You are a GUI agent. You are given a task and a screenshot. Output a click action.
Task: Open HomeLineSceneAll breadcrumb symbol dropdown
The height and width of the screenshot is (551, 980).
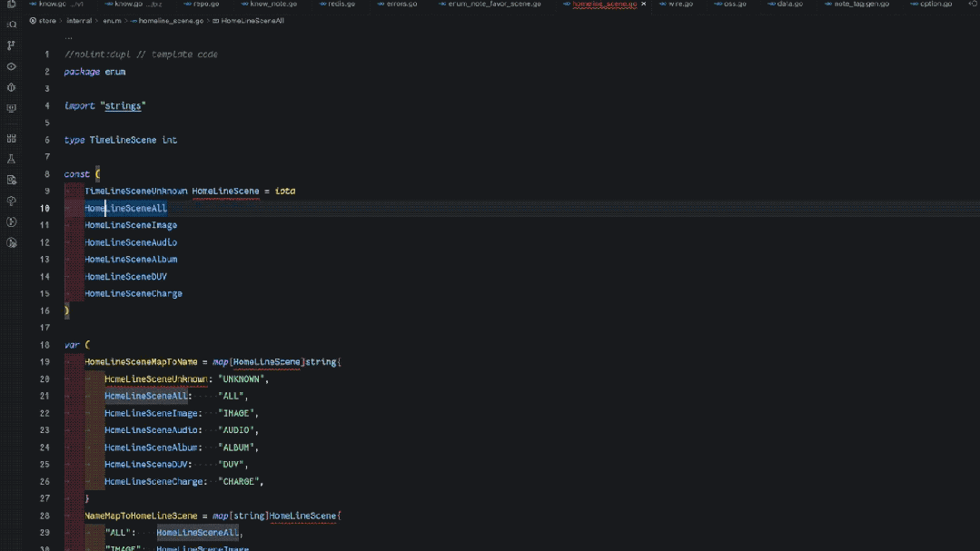pos(248,21)
